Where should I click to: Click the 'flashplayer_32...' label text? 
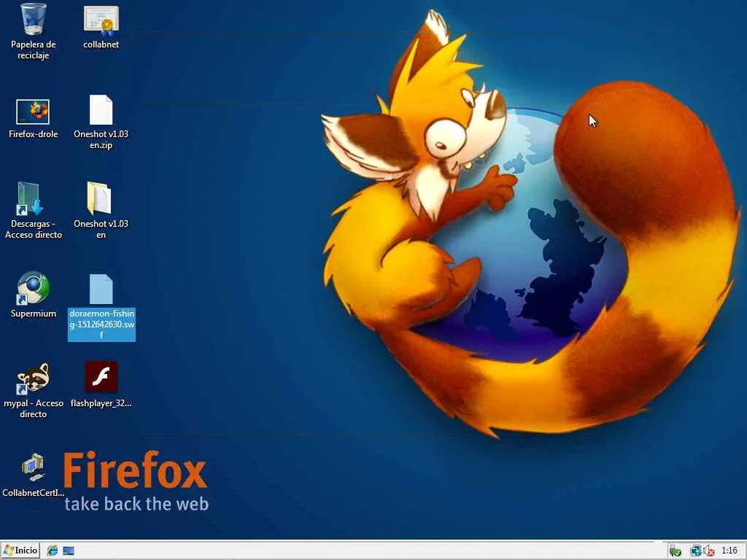[x=101, y=402]
